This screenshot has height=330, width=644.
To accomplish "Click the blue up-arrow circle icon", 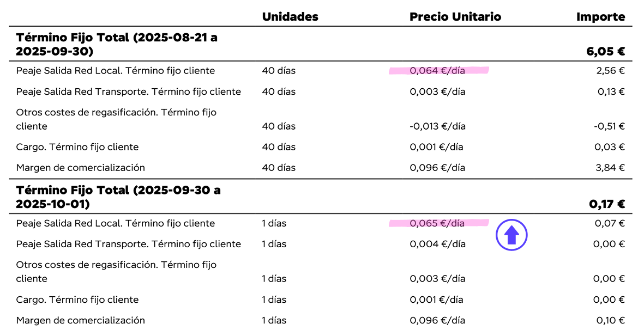I will coord(511,235).
